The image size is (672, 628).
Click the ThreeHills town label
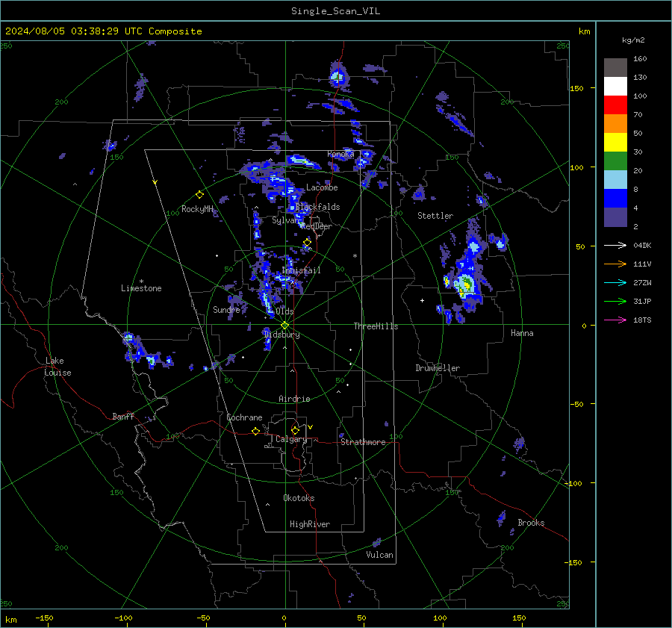pyautogui.click(x=376, y=326)
